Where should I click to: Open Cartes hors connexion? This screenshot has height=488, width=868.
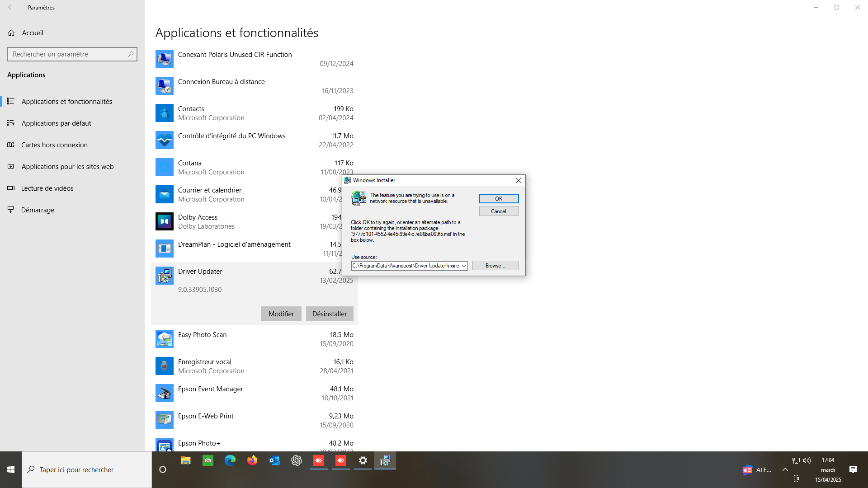coord(54,145)
